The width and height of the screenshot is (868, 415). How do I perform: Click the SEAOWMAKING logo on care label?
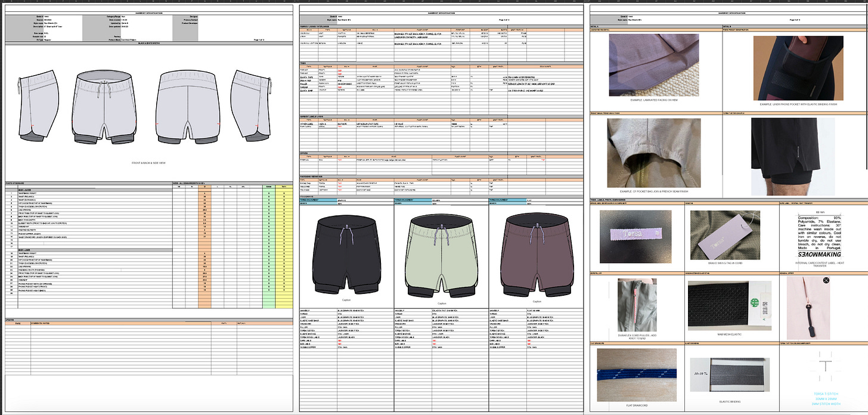pyautogui.click(x=819, y=255)
